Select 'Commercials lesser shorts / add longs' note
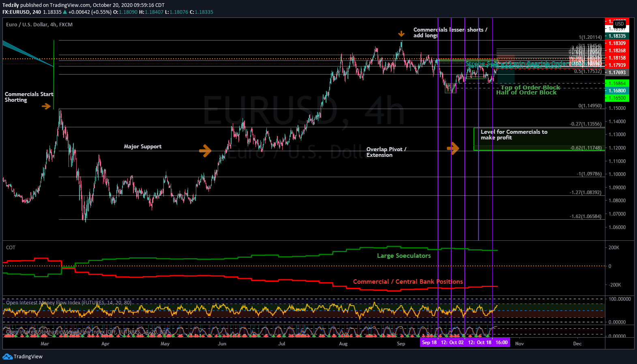Image resolution: width=637 pixels, height=364 pixels. (450, 32)
